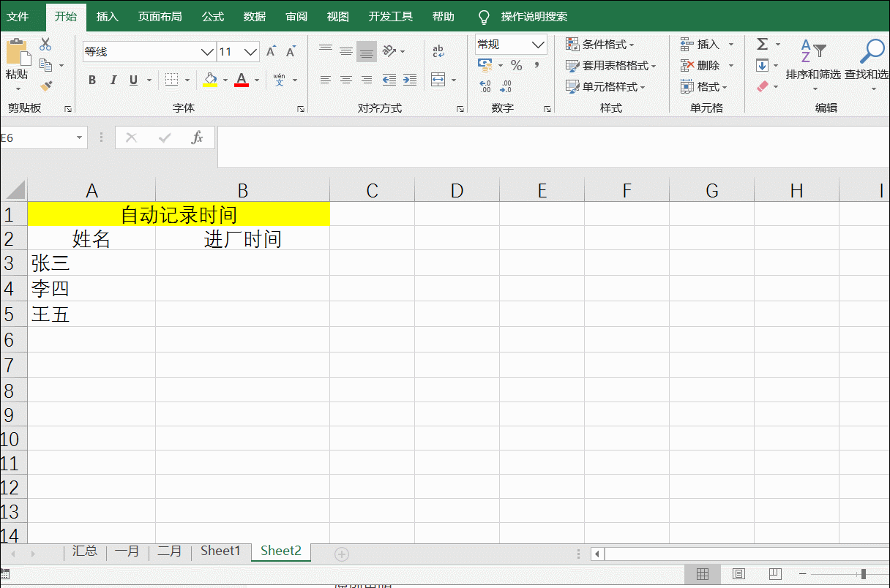Open the 文件 File menu
890x588 pixels.
pos(18,16)
